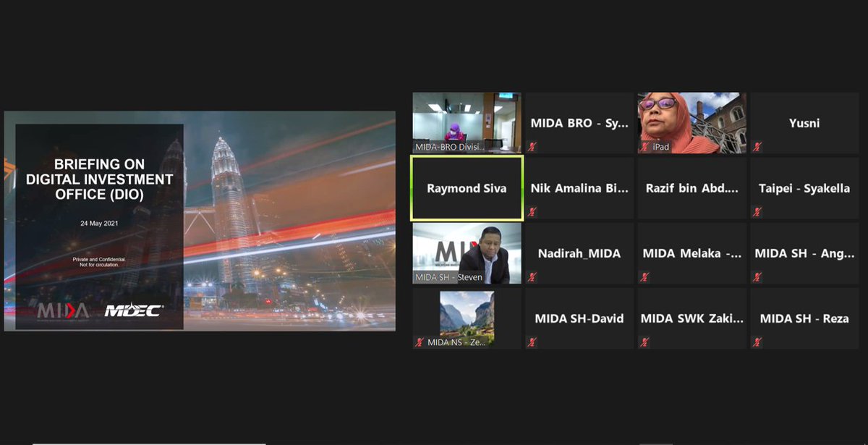This screenshot has width=868, height=445.
Task: Click the muted microphone icon beside iPad label
Action: (x=644, y=146)
